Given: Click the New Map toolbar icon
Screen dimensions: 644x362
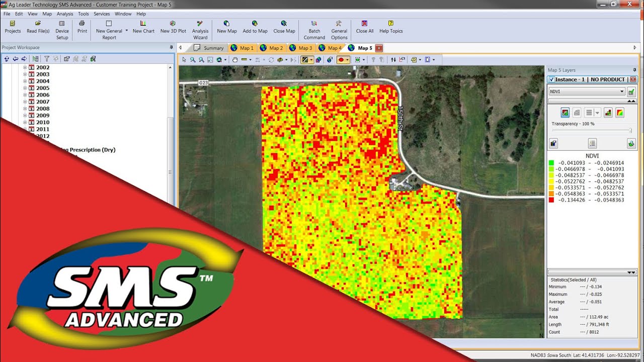Looking at the screenshot, I should (226, 23).
